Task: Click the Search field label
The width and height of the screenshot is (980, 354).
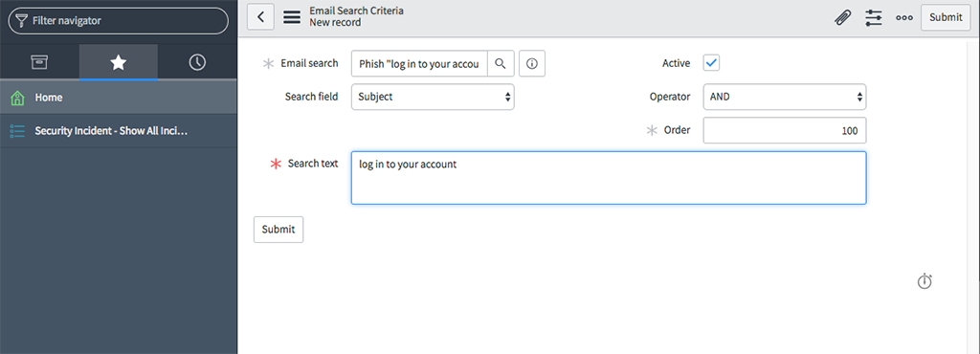Action: [311, 97]
